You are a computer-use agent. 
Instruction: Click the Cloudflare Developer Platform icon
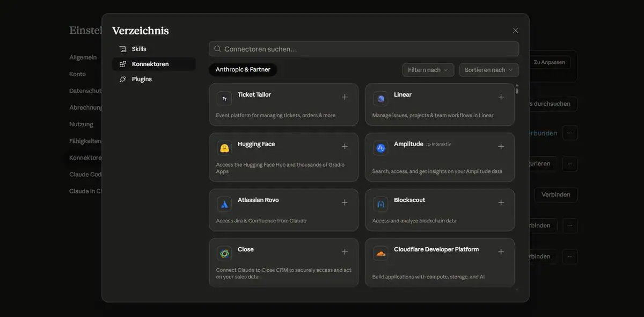point(380,254)
